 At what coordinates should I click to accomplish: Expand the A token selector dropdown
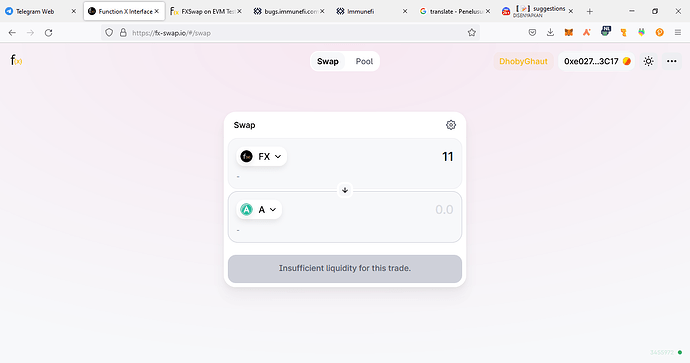coord(259,210)
